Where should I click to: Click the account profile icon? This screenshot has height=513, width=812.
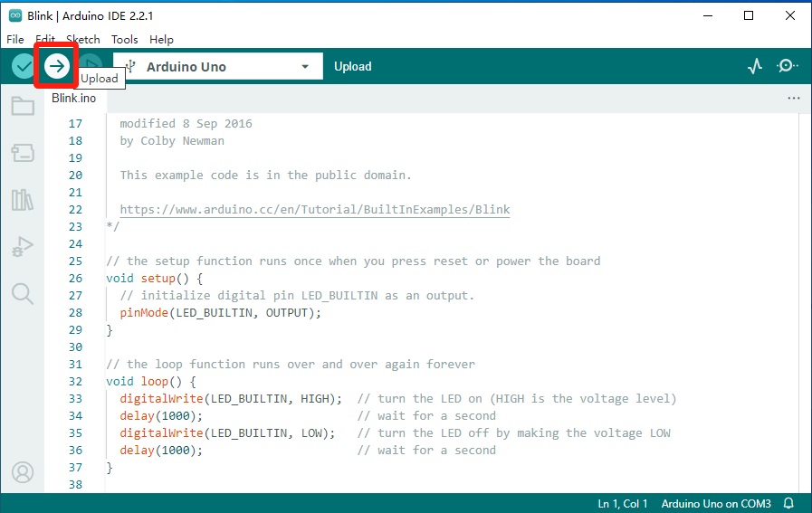pos(23,472)
